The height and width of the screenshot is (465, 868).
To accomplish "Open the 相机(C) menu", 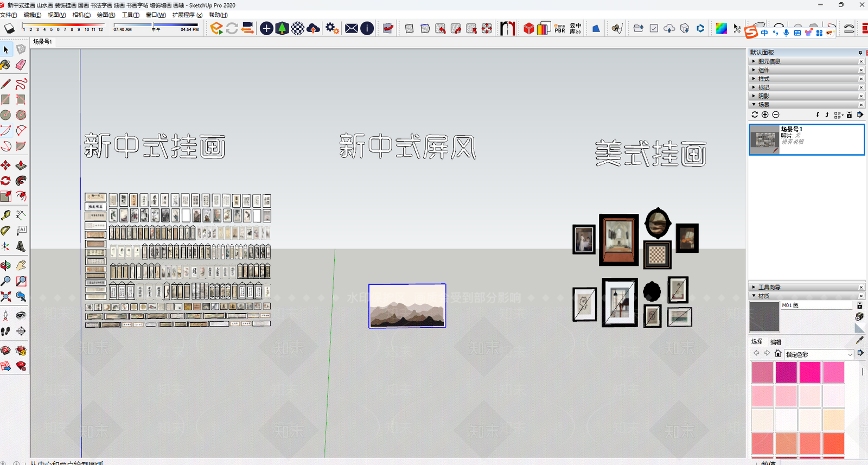I will pyautogui.click(x=81, y=15).
